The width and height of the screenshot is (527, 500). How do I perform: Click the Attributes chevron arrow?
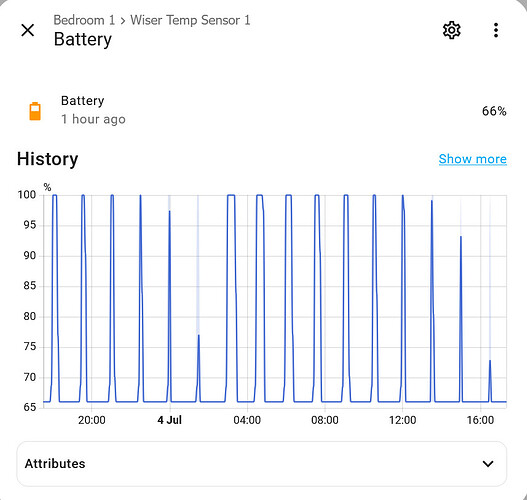[488, 464]
